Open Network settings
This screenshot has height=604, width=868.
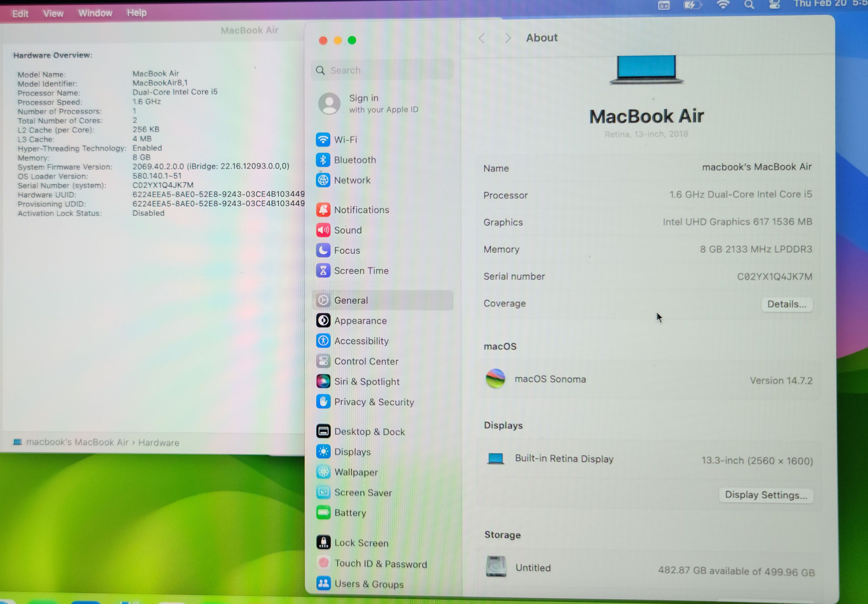[x=352, y=180]
